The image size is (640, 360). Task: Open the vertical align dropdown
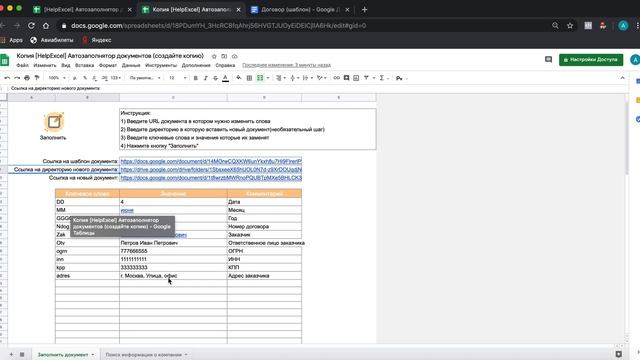(293, 78)
